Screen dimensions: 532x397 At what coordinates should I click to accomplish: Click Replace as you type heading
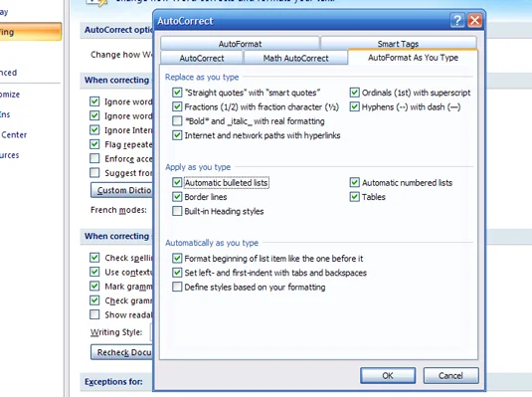click(202, 77)
